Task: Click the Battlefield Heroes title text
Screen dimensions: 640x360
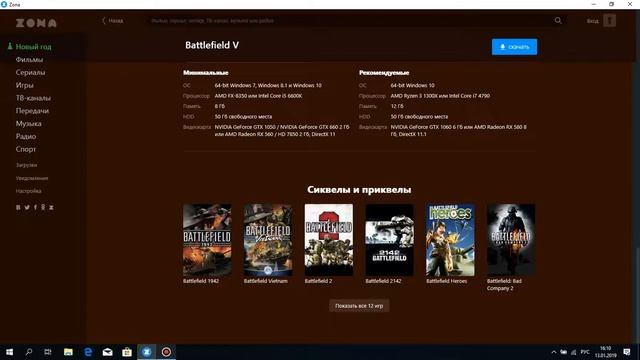Action: [x=447, y=281]
